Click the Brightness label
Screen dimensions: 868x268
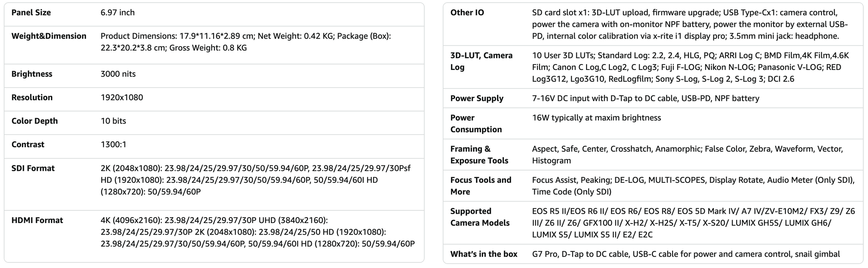[32, 74]
